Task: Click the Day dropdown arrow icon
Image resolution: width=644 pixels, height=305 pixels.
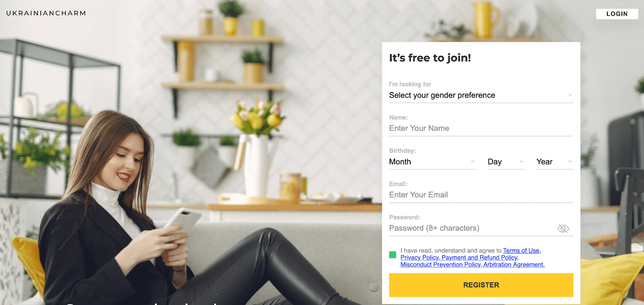Action: pyautogui.click(x=521, y=162)
